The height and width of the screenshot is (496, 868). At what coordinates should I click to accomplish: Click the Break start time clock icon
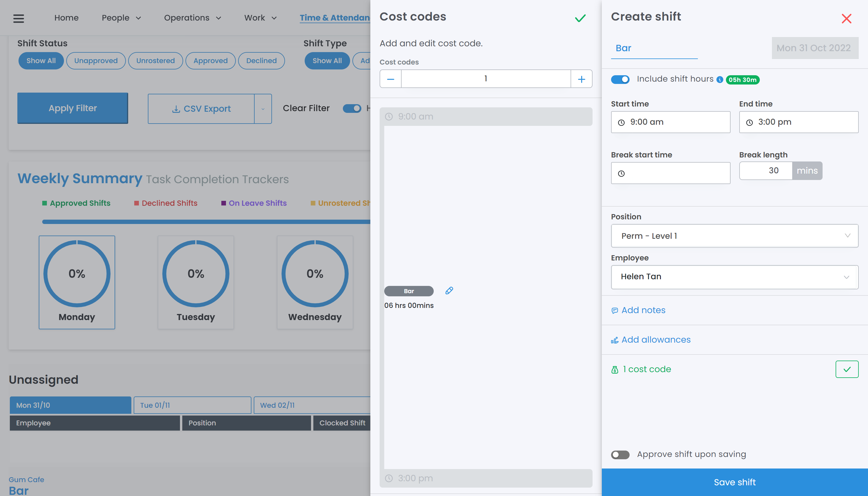(621, 173)
